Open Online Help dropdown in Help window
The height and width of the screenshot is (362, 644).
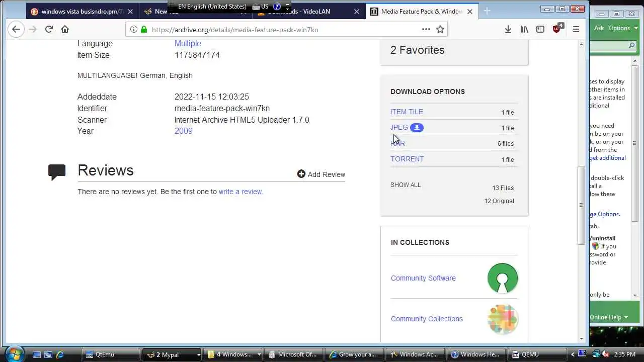pos(609,317)
